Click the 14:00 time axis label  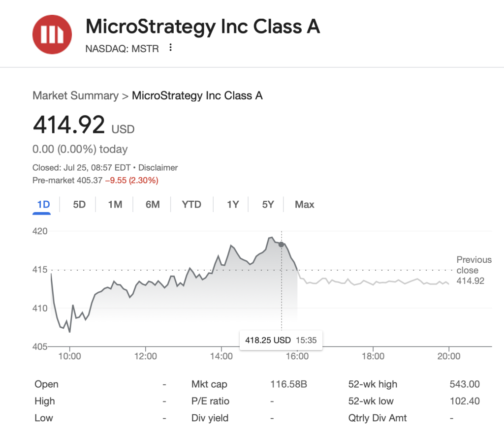coord(221,356)
